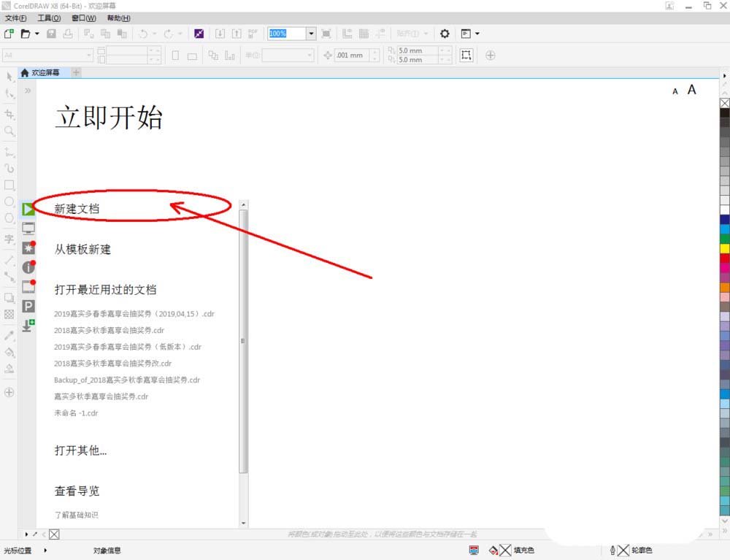Open the Workspace monitor icon

(28, 228)
